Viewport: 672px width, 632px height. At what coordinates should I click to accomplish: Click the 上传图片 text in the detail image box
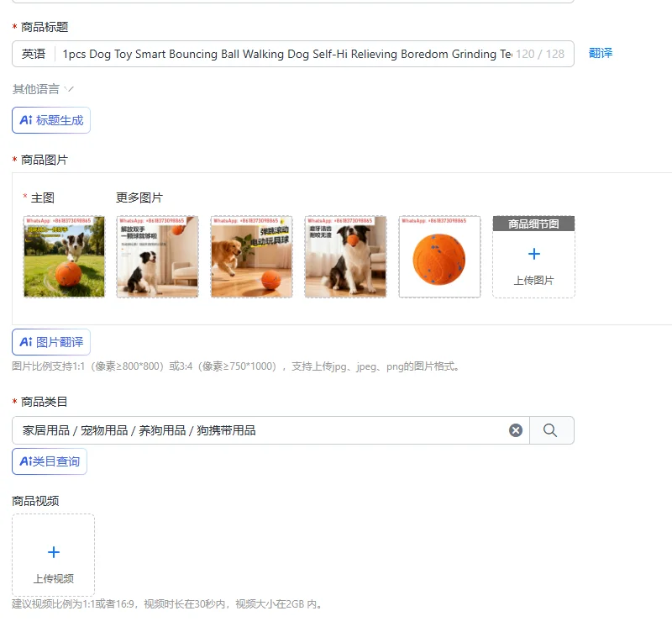click(x=534, y=281)
